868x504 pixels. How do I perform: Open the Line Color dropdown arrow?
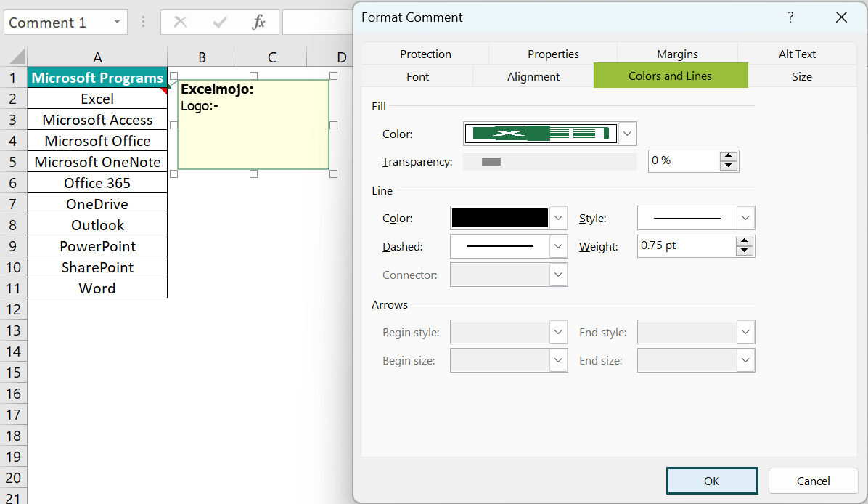pos(558,218)
